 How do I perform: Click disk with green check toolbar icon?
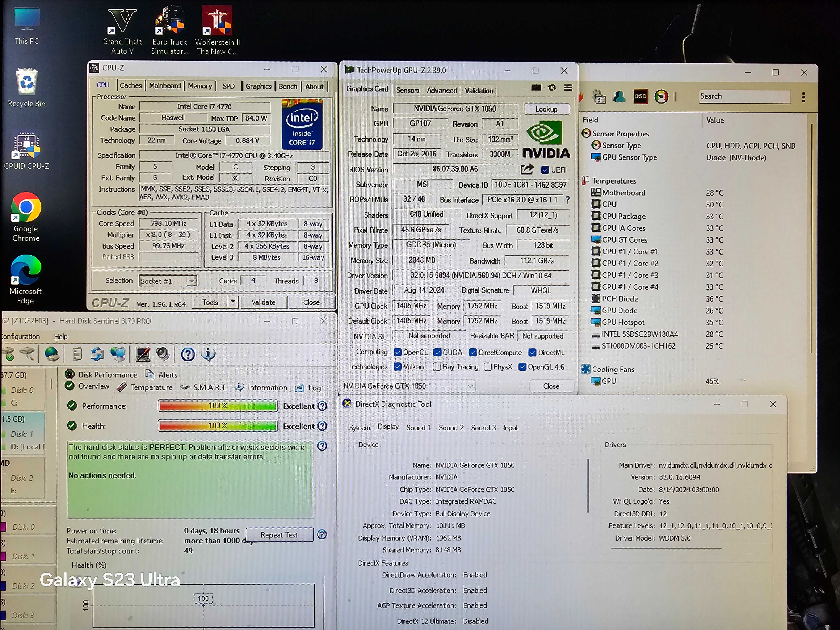(x=8, y=354)
